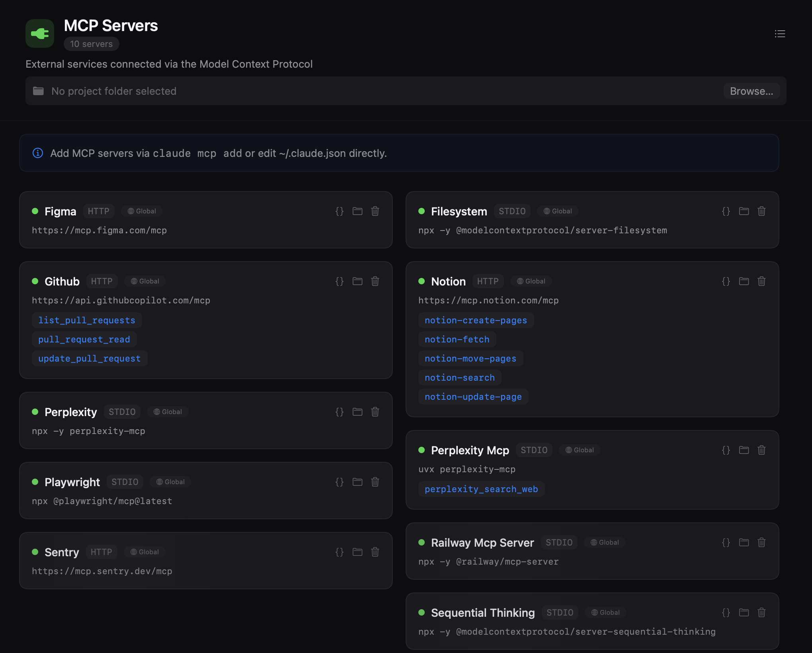Select the list_pull_requests tool tag
Screen dimensions: 812x653
point(86,320)
